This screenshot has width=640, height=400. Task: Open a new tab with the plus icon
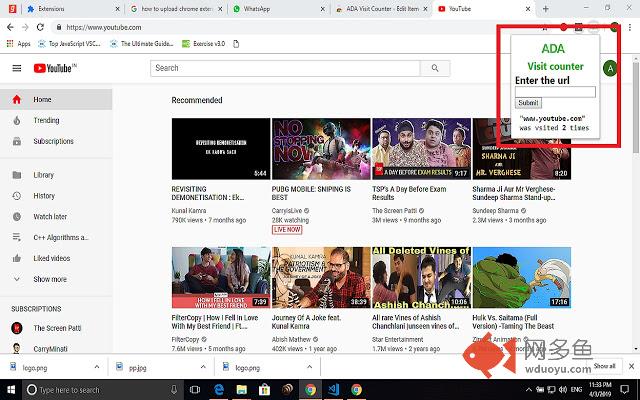click(x=546, y=9)
